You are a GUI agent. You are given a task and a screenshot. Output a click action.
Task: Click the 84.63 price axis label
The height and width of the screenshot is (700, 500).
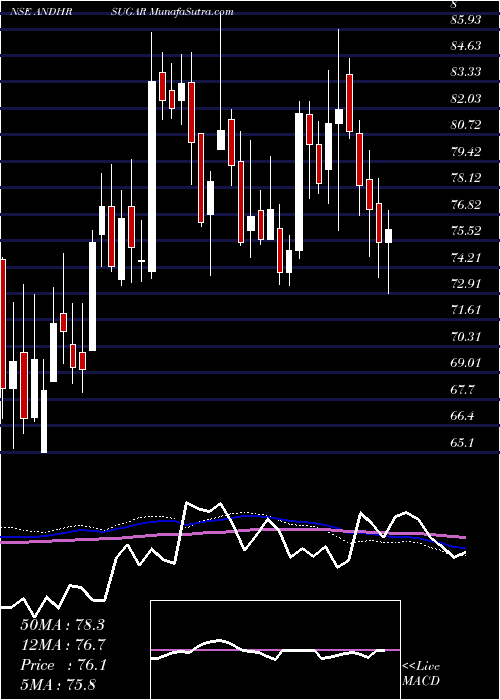pos(467,46)
